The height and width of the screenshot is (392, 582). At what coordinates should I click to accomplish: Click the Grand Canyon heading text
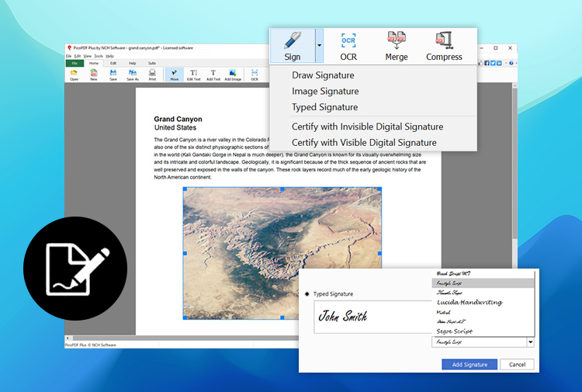click(178, 120)
